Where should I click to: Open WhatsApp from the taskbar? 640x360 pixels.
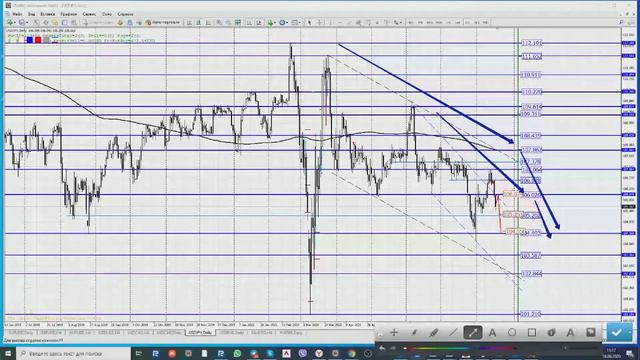tap(237, 353)
